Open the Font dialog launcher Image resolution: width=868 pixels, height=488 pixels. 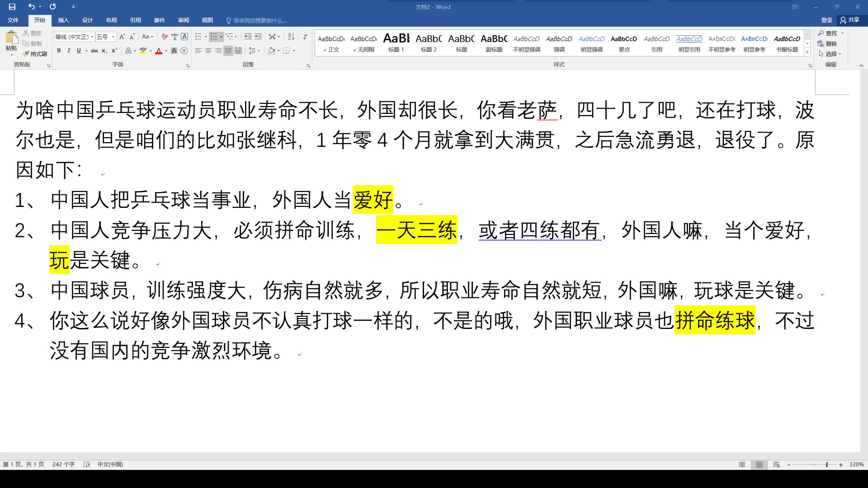click(x=188, y=66)
